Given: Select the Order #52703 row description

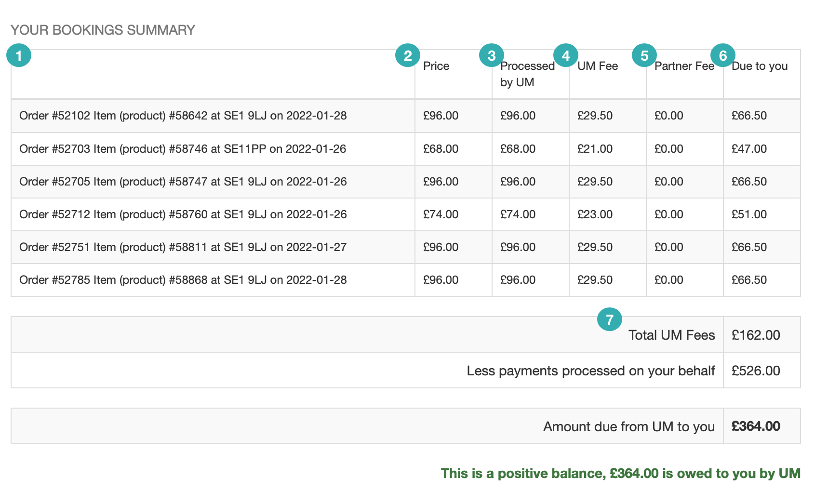Looking at the screenshot, I should 183,149.
